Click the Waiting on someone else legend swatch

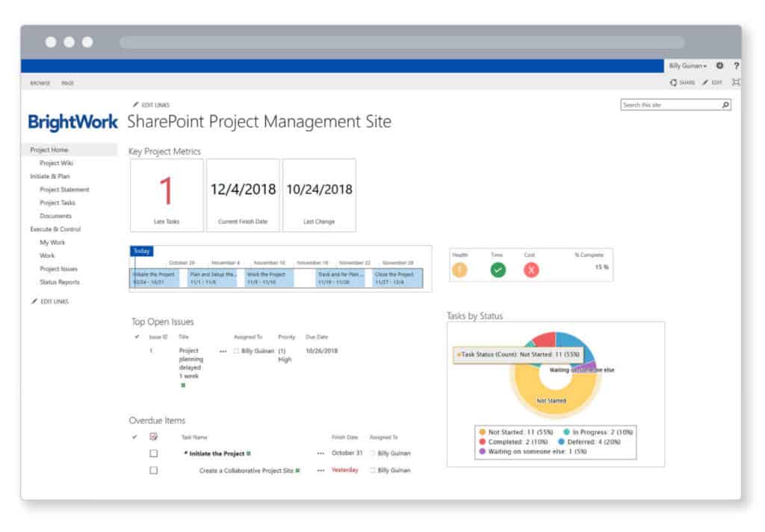point(483,451)
